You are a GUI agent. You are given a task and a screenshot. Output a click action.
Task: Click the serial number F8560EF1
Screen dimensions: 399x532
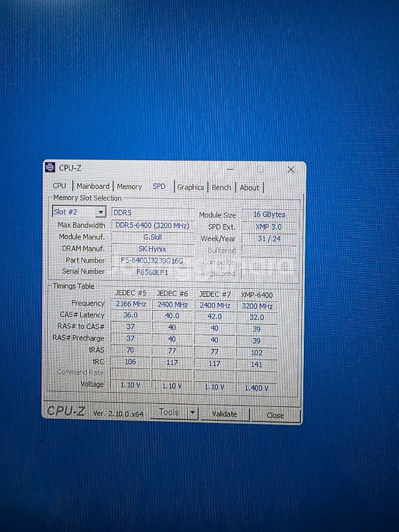152,272
